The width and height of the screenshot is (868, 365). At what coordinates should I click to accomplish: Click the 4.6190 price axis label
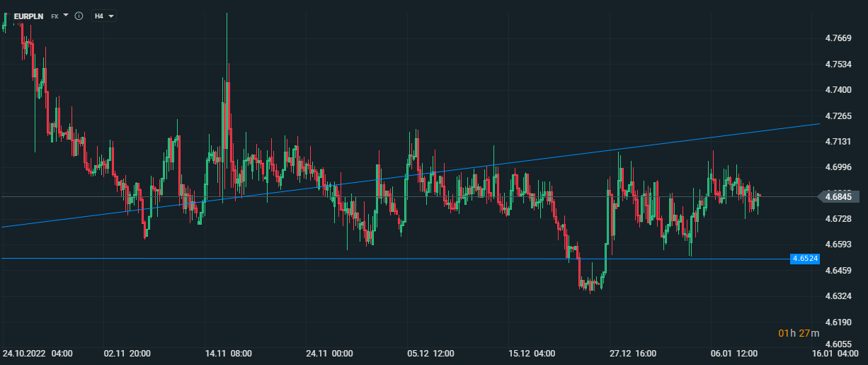(838, 322)
